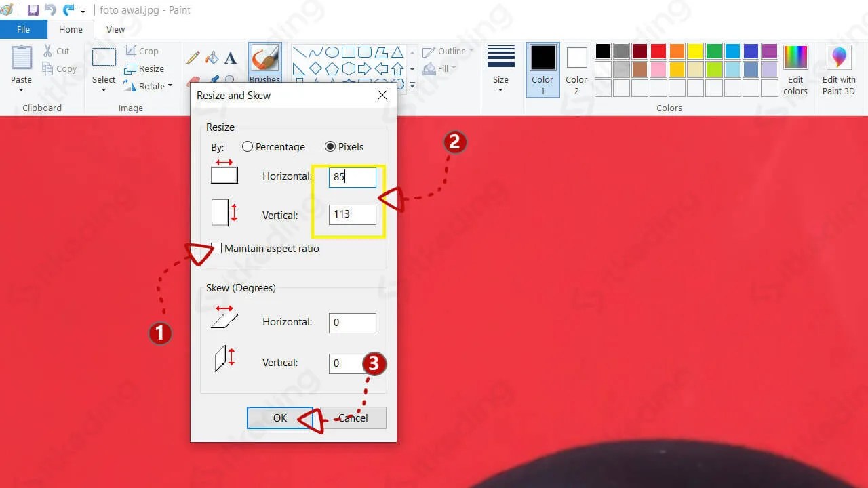Click the Resize command in ribbon
Image resolution: width=868 pixels, height=488 pixels.
pyautogui.click(x=144, y=68)
